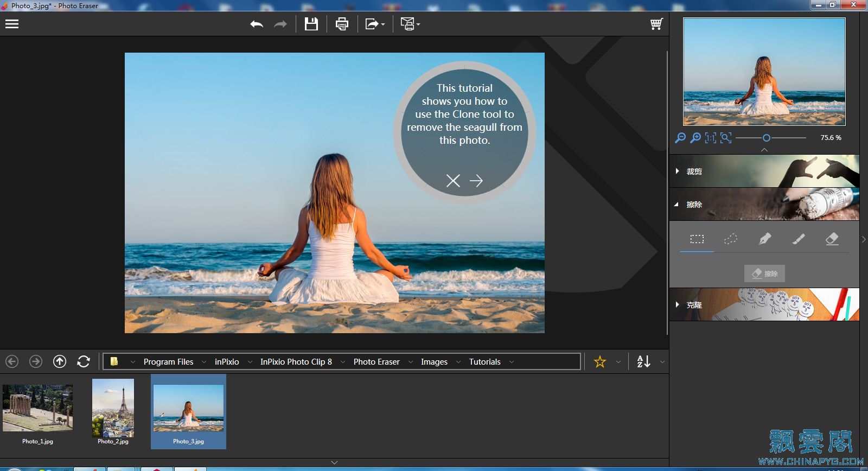Open the share dropdown arrow
This screenshot has height=471, width=868.
point(383,24)
